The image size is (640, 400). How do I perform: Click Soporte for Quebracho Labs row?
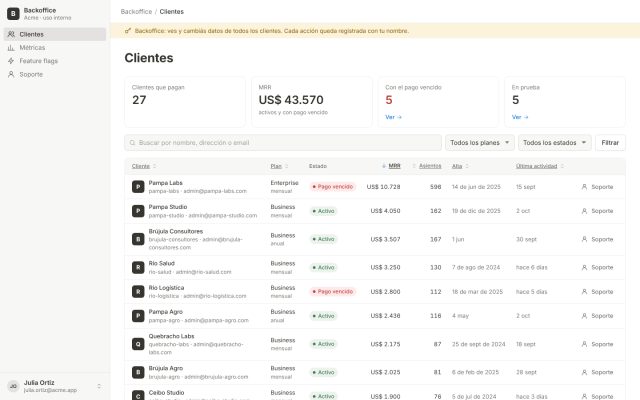598,344
